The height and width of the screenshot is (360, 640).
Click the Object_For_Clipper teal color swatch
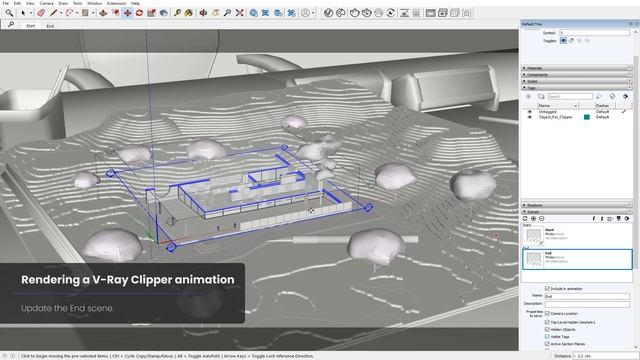(x=587, y=117)
